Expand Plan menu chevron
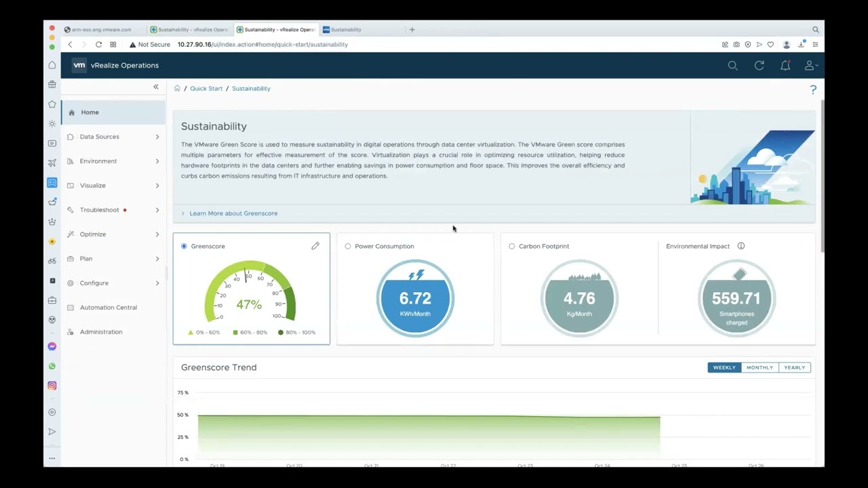Image resolution: width=868 pixels, height=488 pixels. 157,259
